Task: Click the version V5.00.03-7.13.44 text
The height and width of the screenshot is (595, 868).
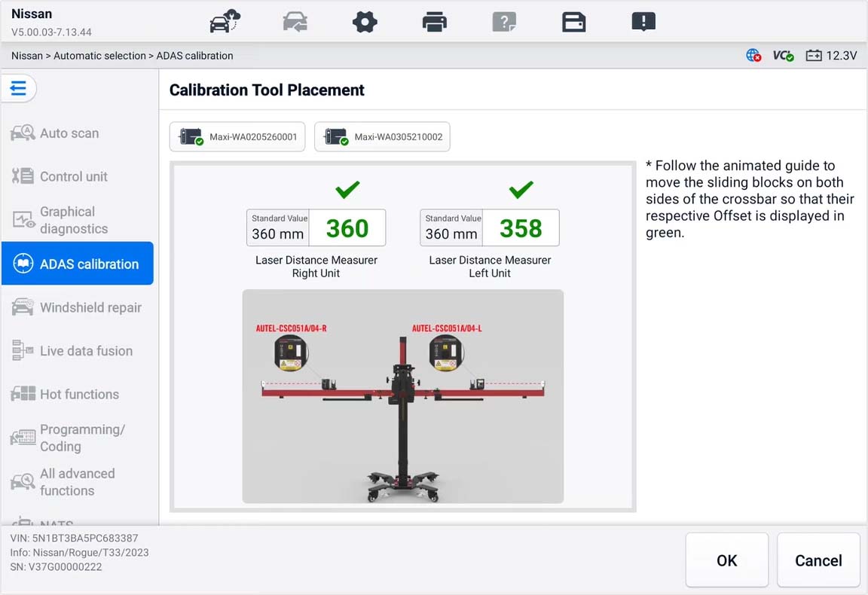Action: [51, 32]
